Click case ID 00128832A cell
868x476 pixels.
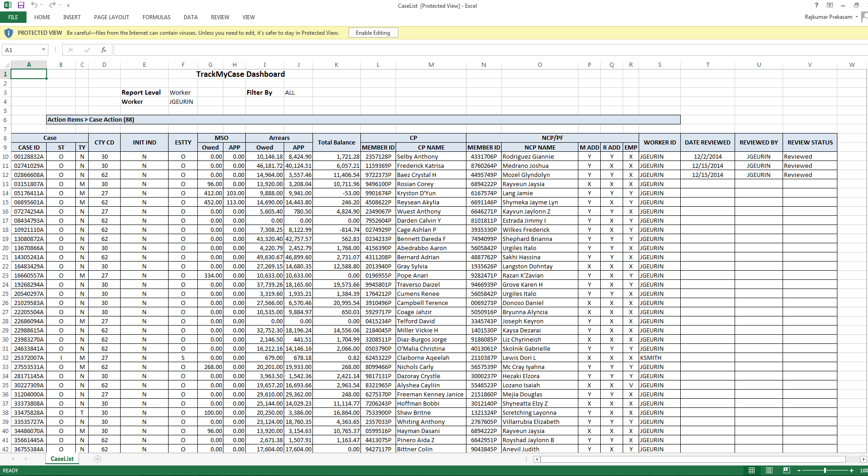tap(29, 156)
